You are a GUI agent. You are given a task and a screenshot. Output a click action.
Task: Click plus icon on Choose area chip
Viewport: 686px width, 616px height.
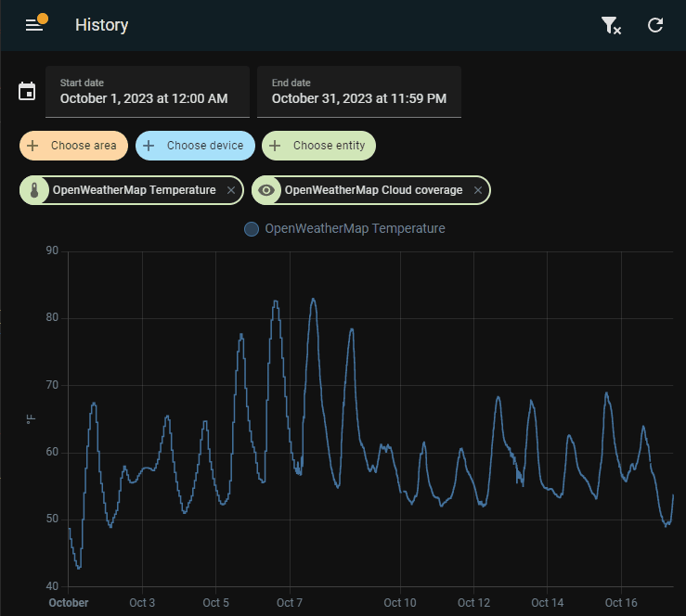pos(32,146)
